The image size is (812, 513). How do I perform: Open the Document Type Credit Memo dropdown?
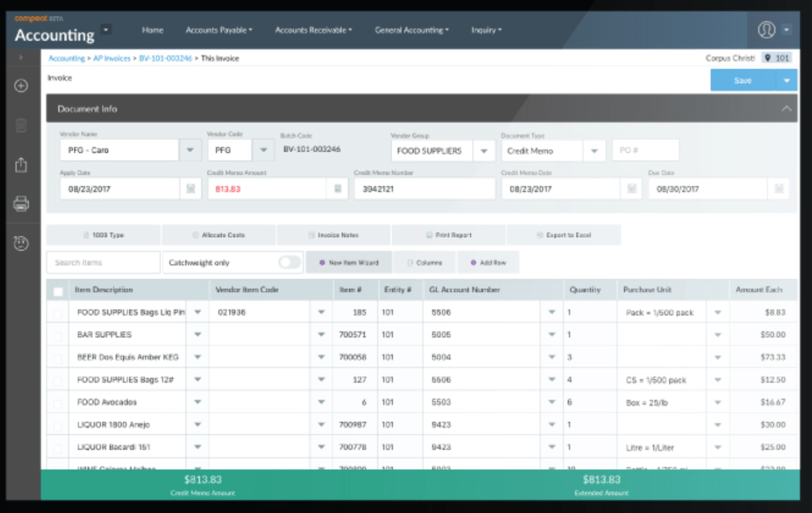click(x=594, y=151)
